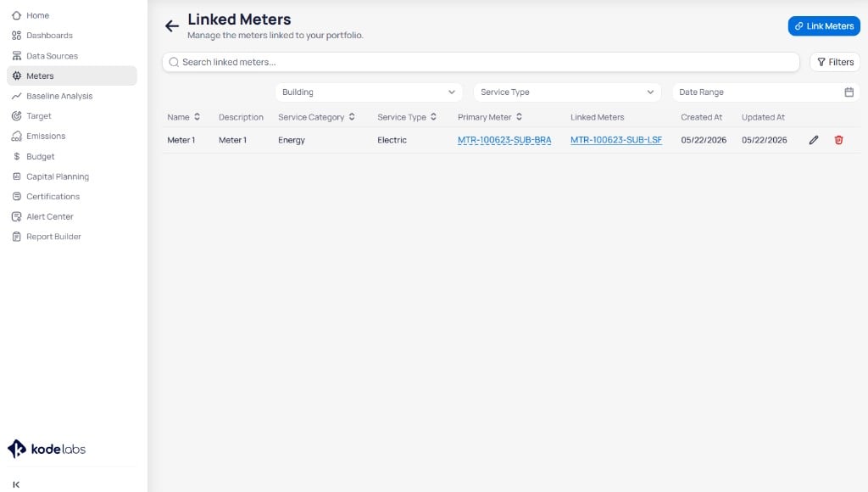Click the Kode Labs logo
Screen dimensions: 868x492
click(47, 449)
